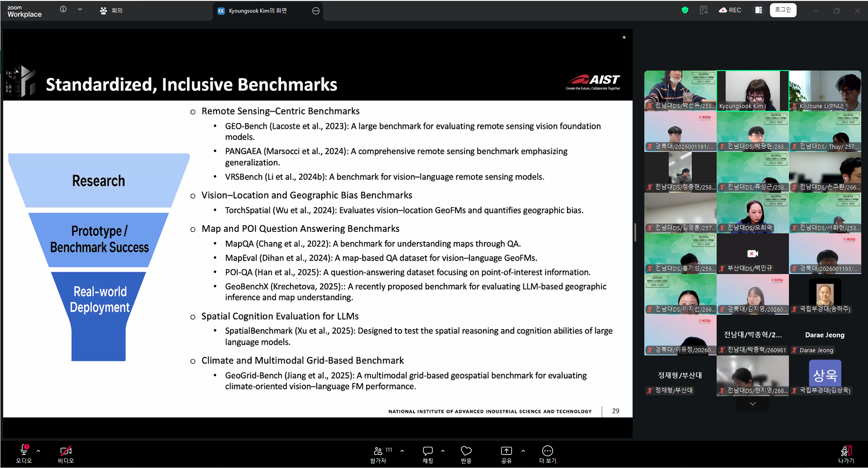Select Kyoungsook Kim's video thumbnail
The width and height of the screenshot is (868, 468).
pos(752,90)
